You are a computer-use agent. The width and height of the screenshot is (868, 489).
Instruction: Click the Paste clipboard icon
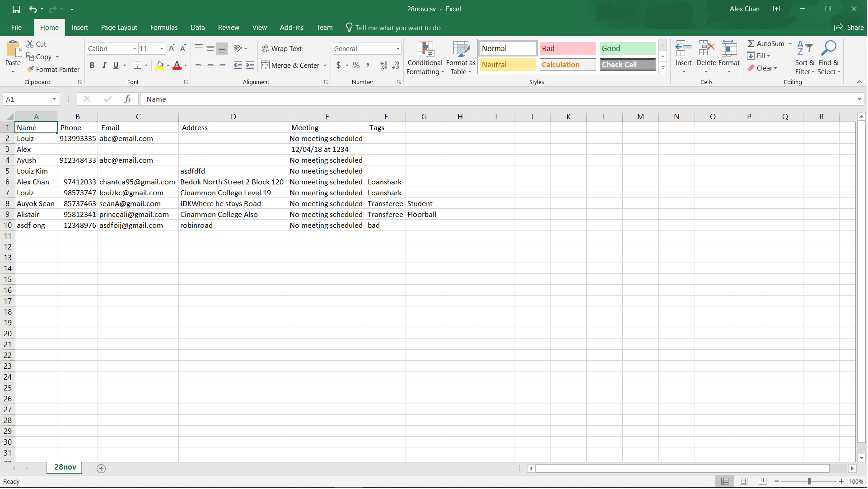(x=13, y=49)
